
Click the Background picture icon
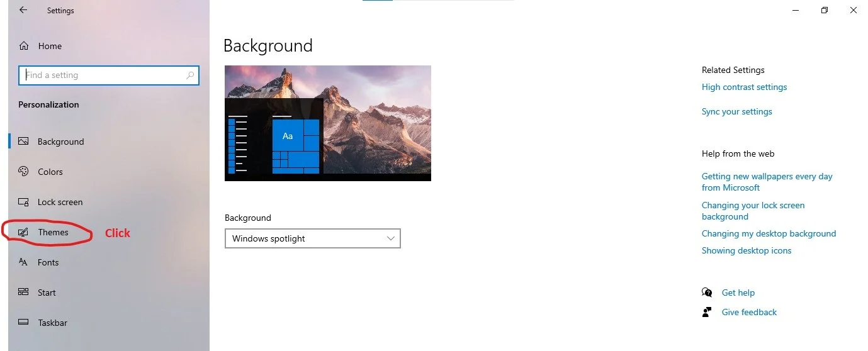tap(23, 142)
